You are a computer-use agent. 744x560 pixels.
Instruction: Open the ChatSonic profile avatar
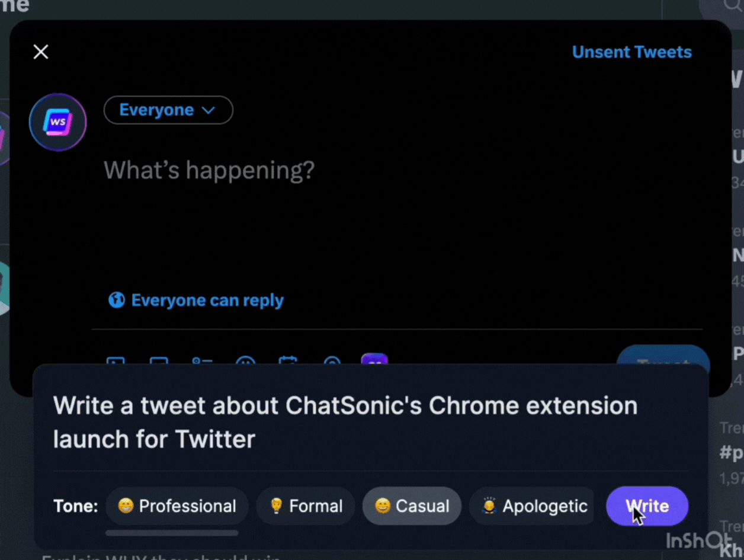57,121
